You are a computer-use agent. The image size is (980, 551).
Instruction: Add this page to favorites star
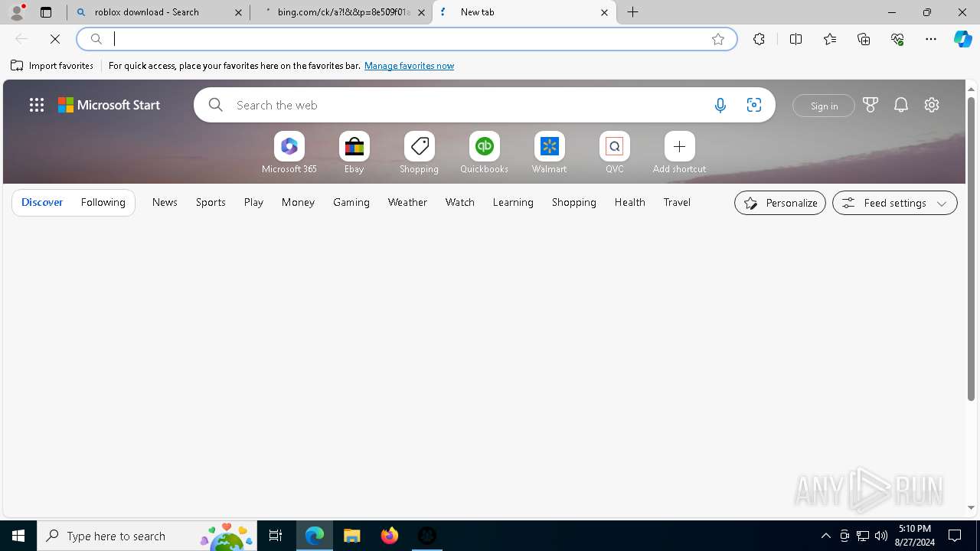tap(718, 39)
